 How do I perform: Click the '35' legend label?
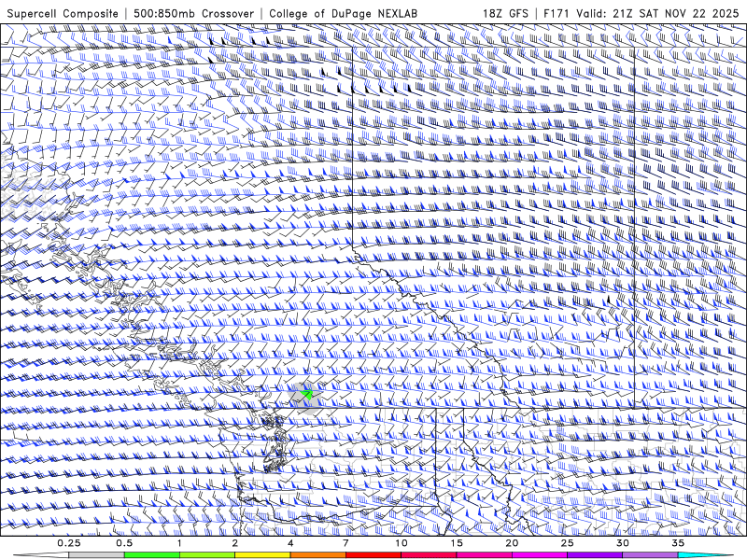[678, 543]
